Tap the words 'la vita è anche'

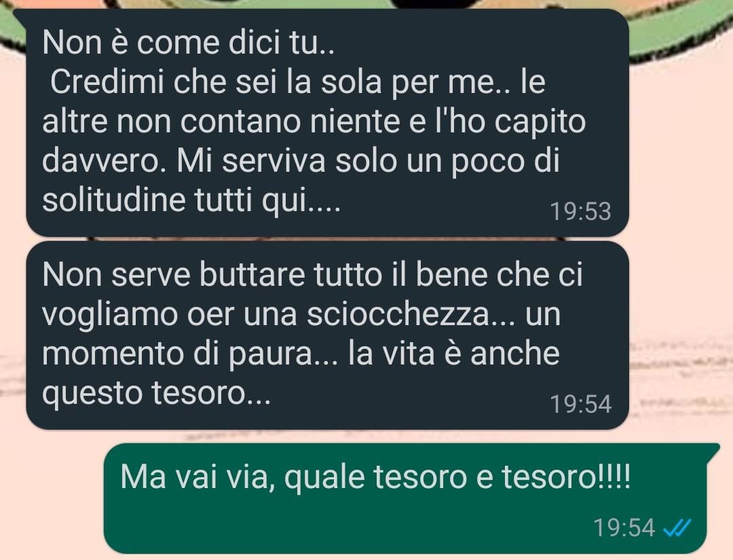point(454,354)
